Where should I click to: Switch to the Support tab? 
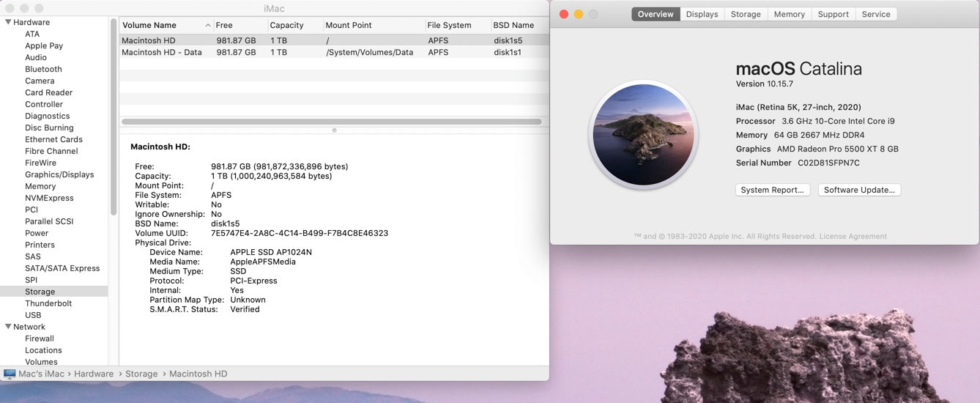(833, 14)
